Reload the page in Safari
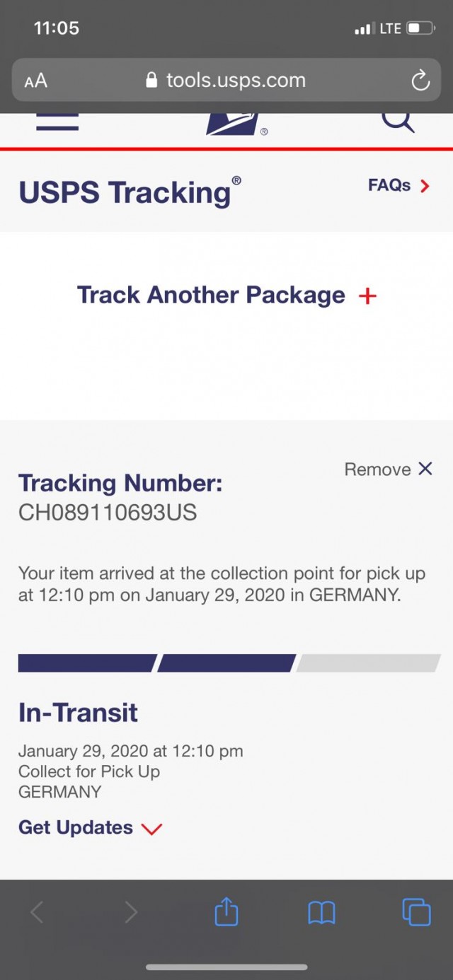 click(420, 81)
